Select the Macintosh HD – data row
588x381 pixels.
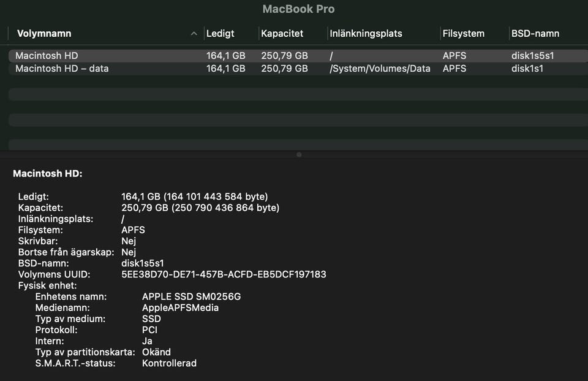click(298, 69)
